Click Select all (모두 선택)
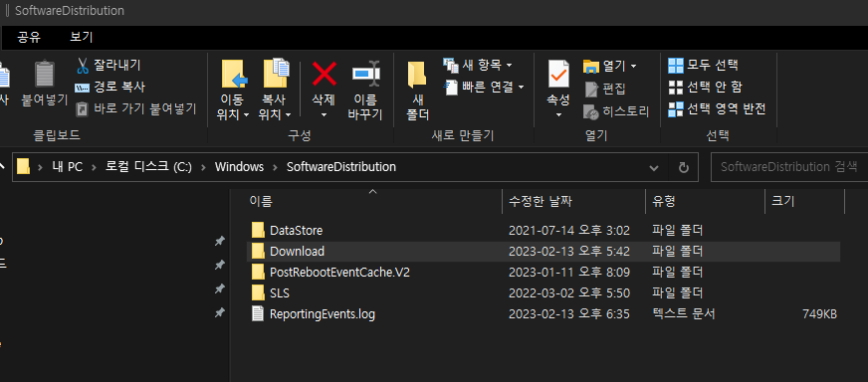 click(703, 66)
